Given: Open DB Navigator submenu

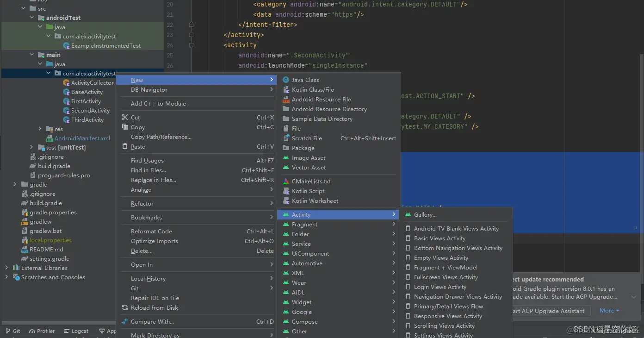Looking at the screenshot, I should (x=196, y=90).
